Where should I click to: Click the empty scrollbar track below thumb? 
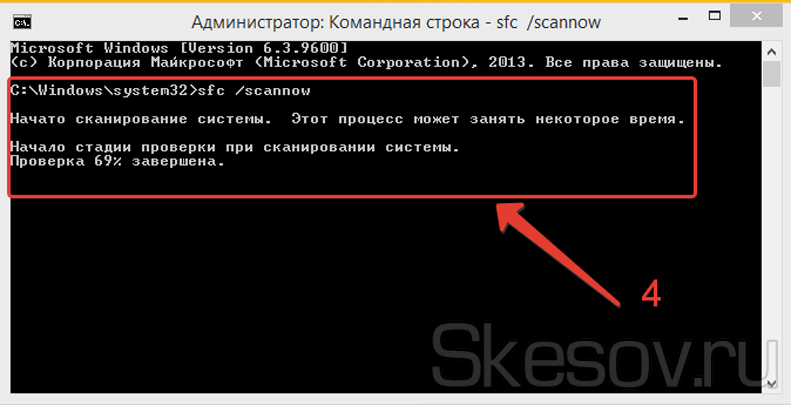pyautogui.click(x=771, y=231)
